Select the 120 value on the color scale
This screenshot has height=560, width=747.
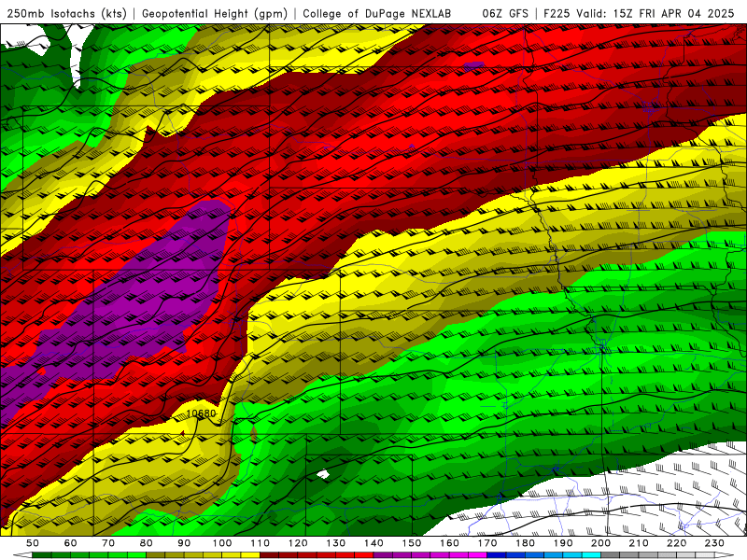tap(298, 543)
